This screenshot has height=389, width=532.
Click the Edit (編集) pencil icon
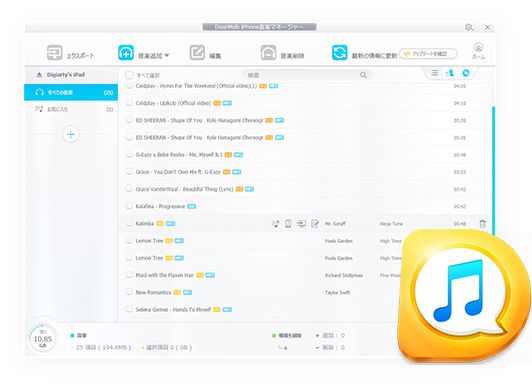point(197,53)
